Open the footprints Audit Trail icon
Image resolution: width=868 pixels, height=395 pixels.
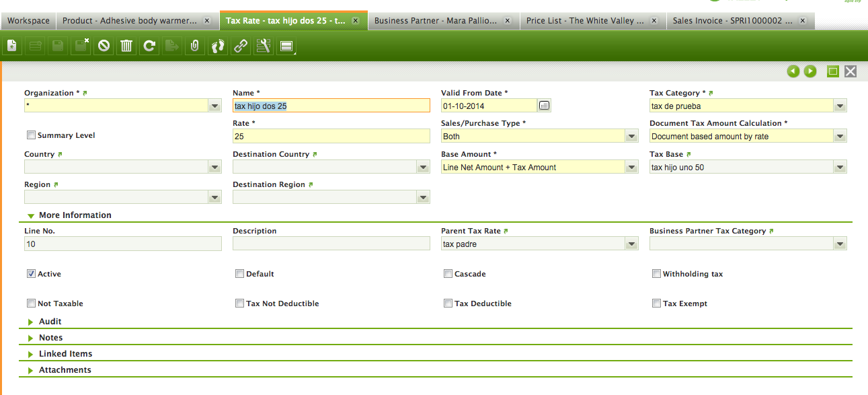pos(218,46)
